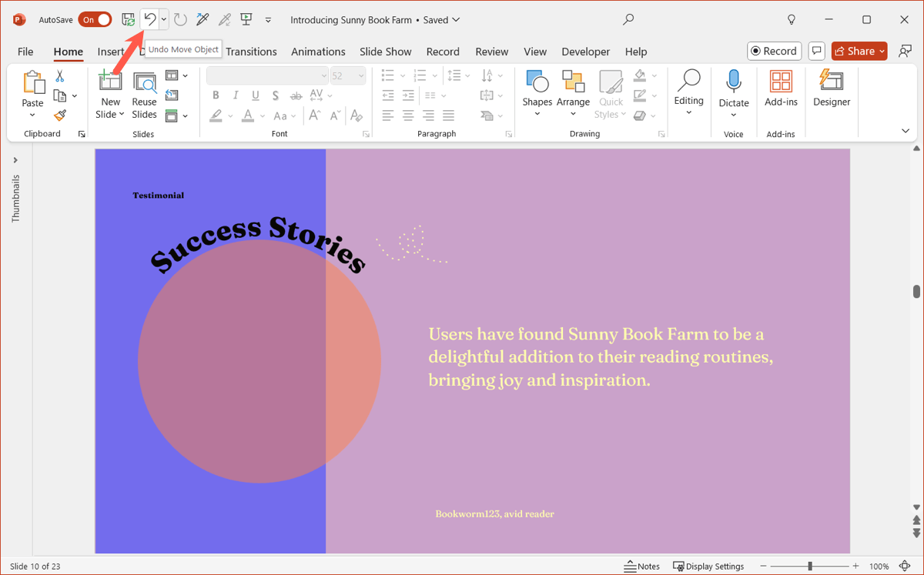Click the lightbulb help icon
Screen dimensions: 924x575
click(x=792, y=19)
